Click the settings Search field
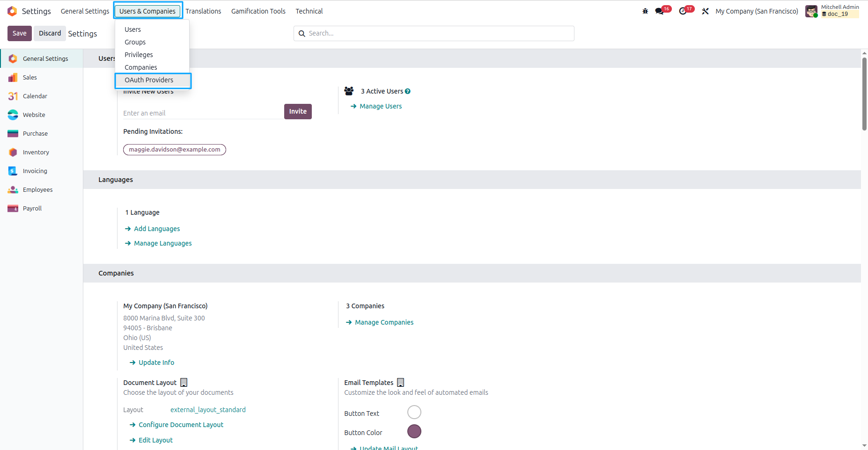This screenshot has height=450, width=868. [x=434, y=33]
